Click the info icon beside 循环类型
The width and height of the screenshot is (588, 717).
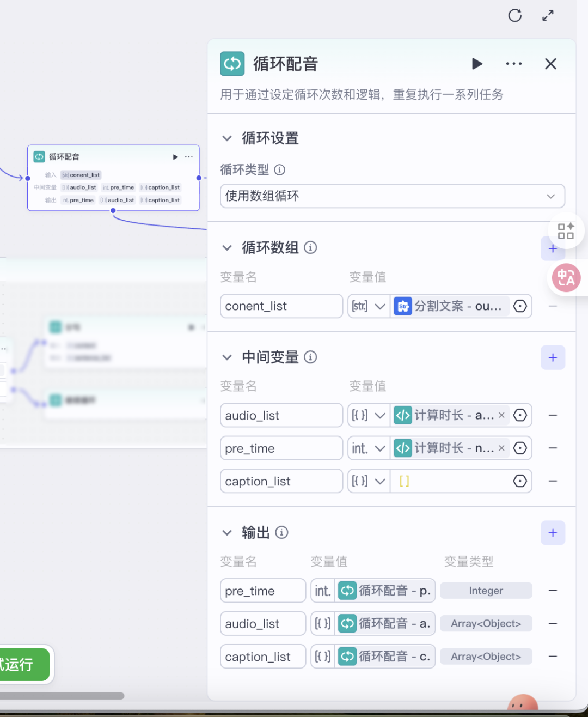[x=279, y=169]
